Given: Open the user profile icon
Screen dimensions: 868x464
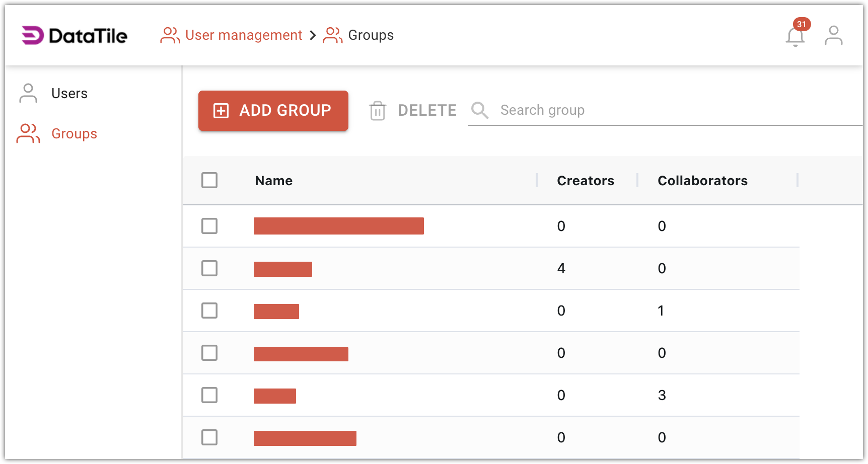Looking at the screenshot, I should pyautogui.click(x=833, y=35).
